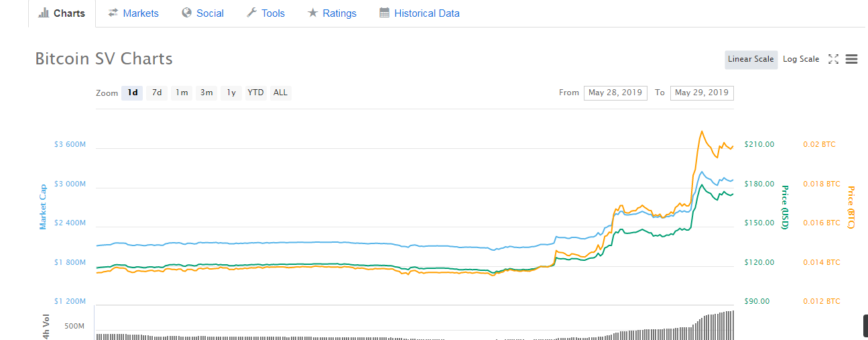Set zoom range to 7d

(157, 93)
